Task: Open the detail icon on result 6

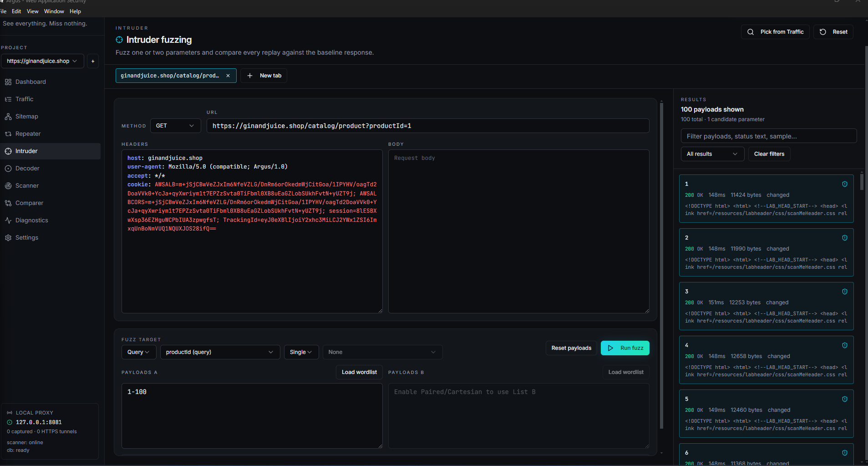Action: pos(845,453)
